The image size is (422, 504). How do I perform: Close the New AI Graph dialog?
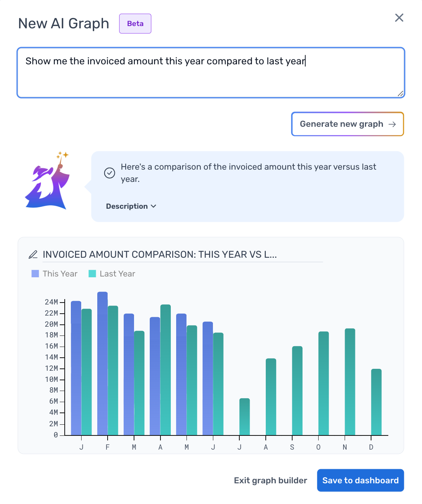(x=399, y=18)
